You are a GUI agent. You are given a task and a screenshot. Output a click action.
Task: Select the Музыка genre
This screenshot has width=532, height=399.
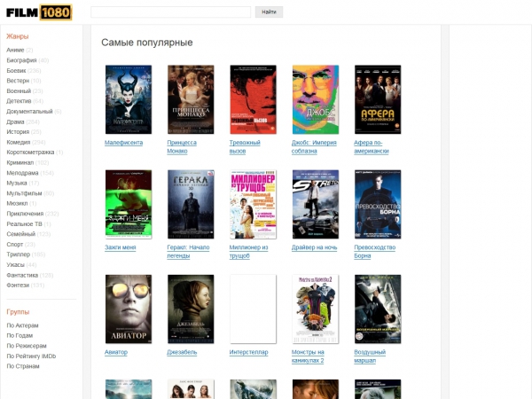[17, 183]
